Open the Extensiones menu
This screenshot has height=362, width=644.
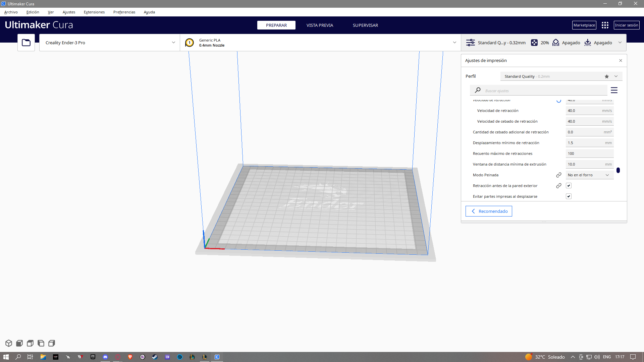pyautogui.click(x=94, y=12)
